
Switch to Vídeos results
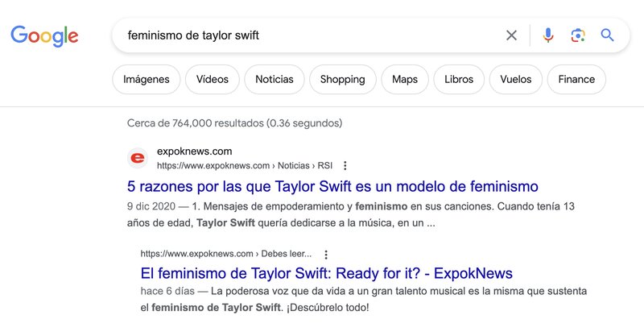pyautogui.click(x=213, y=80)
